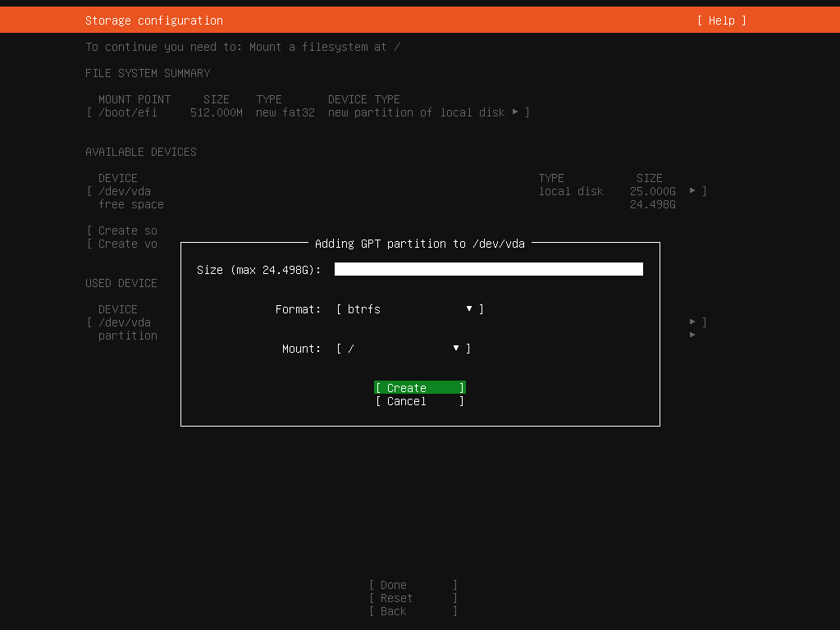Click the Cancel button
840x630 pixels.
point(419,401)
